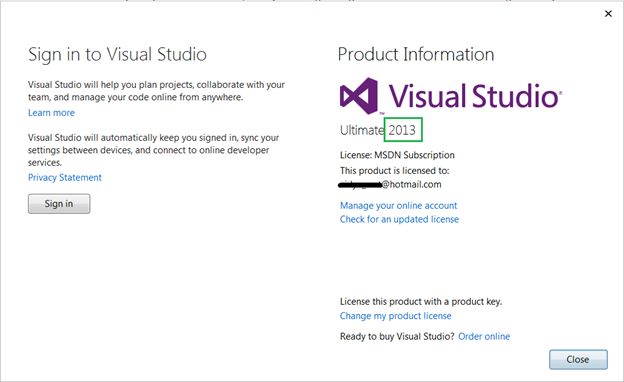
Task: Open the Privacy Statement link
Action: [x=64, y=177]
